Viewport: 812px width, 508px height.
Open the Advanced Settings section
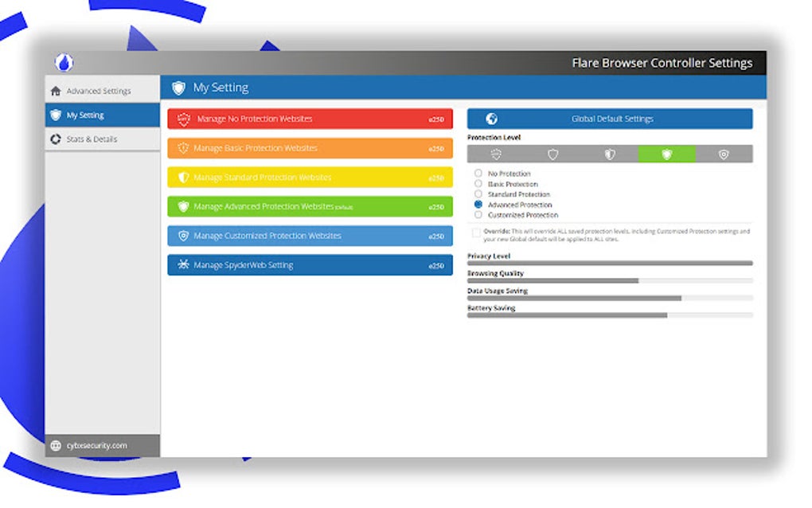coord(96,91)
